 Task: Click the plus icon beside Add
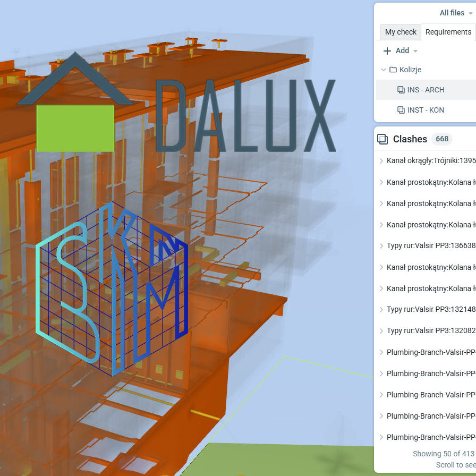(x=387, y=51)
